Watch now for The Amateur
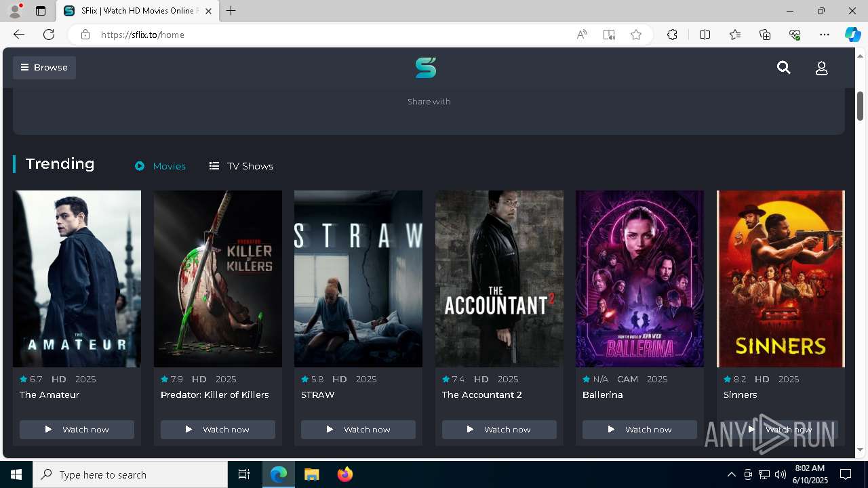Viewport: 868px width, 488px height. coord(77,430)
